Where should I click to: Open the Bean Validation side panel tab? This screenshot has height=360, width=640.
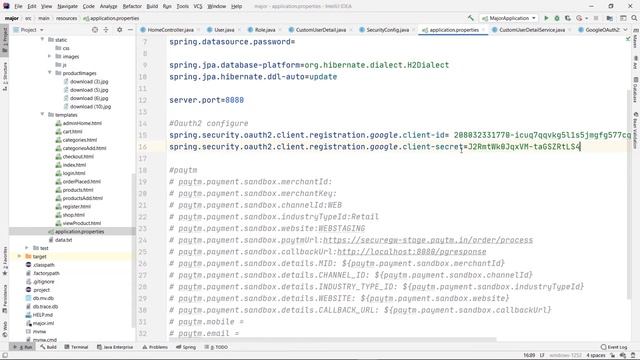(x=636, y=130)
